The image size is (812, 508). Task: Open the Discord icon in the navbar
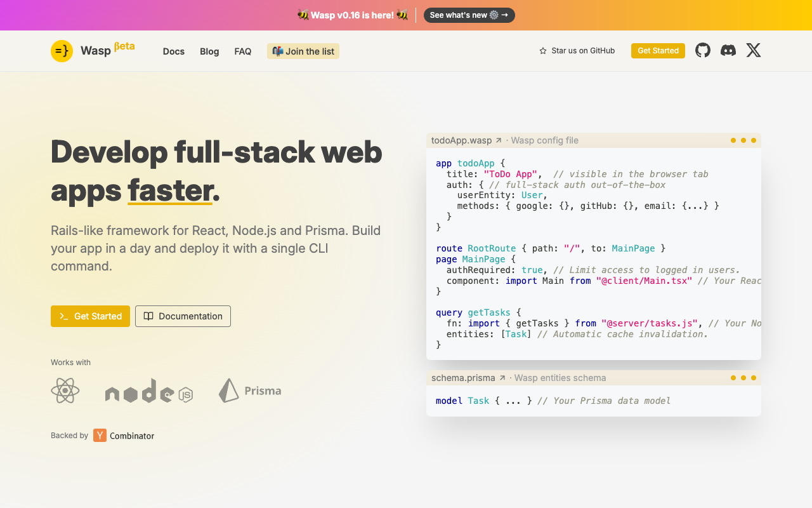pyautogui.click(x=728, y=50)
